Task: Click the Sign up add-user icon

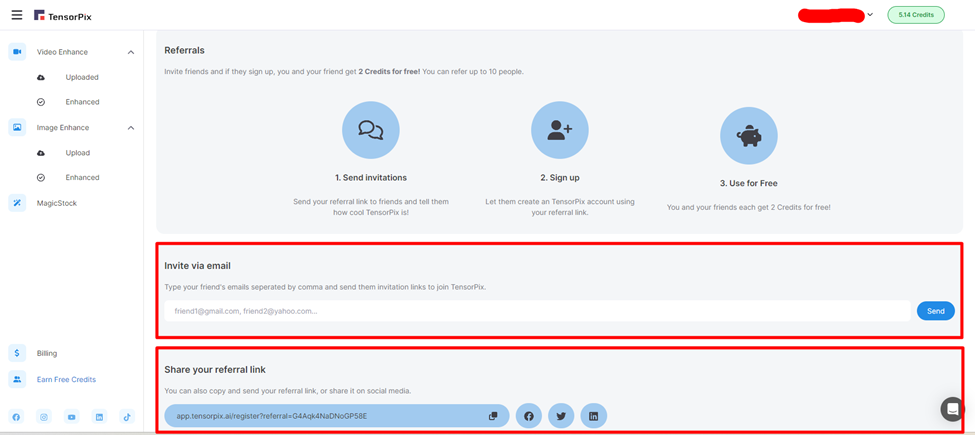Action: pos(560,130)
